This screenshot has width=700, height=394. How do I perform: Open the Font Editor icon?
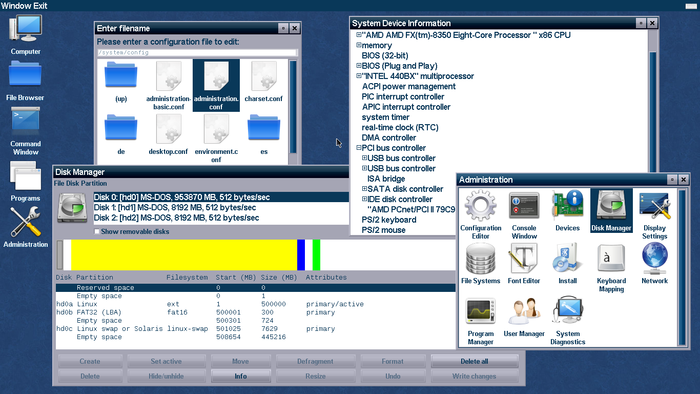tap(524, 264)
